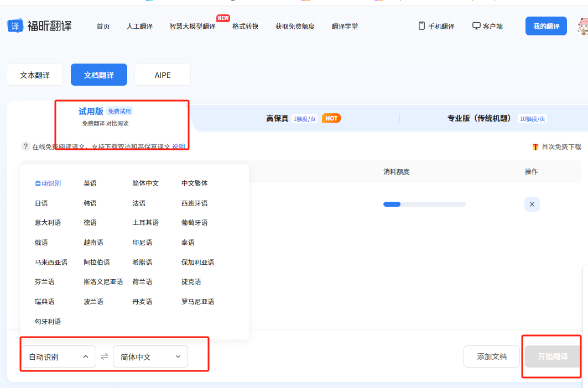The height and width of the screenshot is (388, 588).
Task: Choose 罗马尼亚语 in the language list
Action: tap(197, 302)
